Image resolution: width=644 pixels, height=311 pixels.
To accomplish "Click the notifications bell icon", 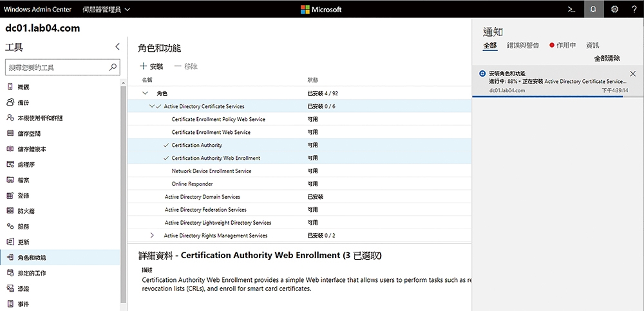I will 593,9.
